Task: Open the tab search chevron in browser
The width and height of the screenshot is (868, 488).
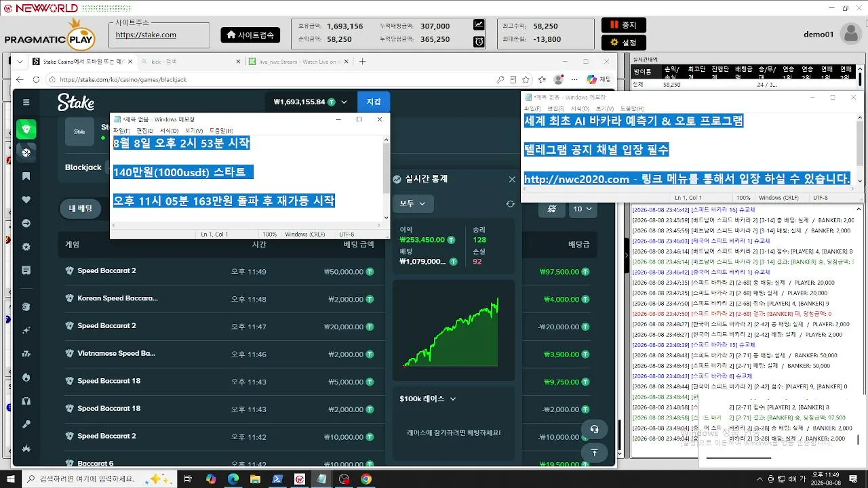Action: [x=20, y=61]
